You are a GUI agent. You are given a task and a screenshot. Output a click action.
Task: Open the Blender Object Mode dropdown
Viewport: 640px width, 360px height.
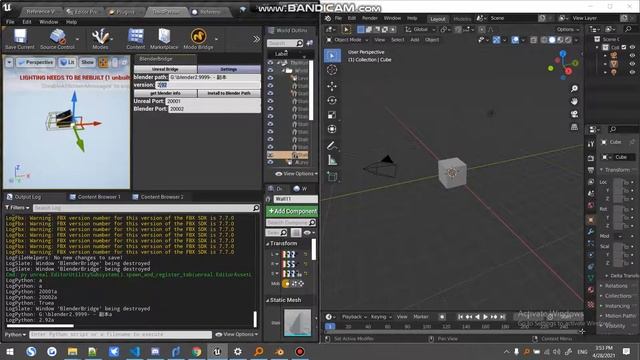[x=347, y=40]
